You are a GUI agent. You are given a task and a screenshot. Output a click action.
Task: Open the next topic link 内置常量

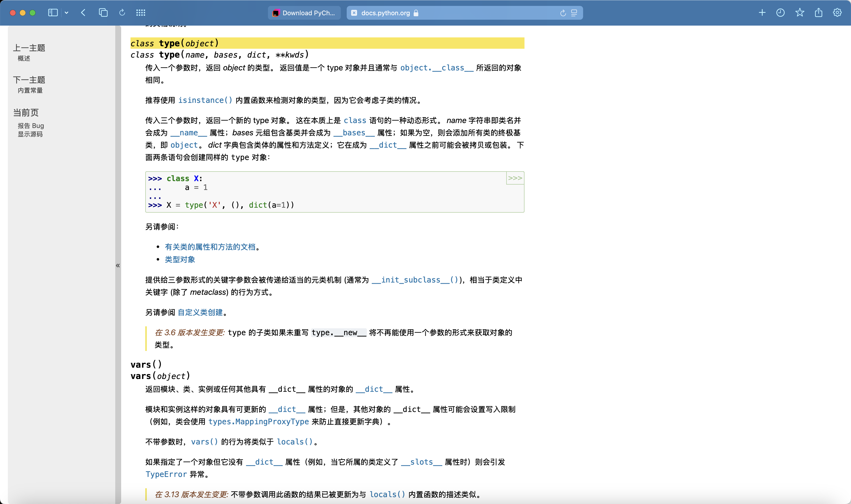coord(30,90)
